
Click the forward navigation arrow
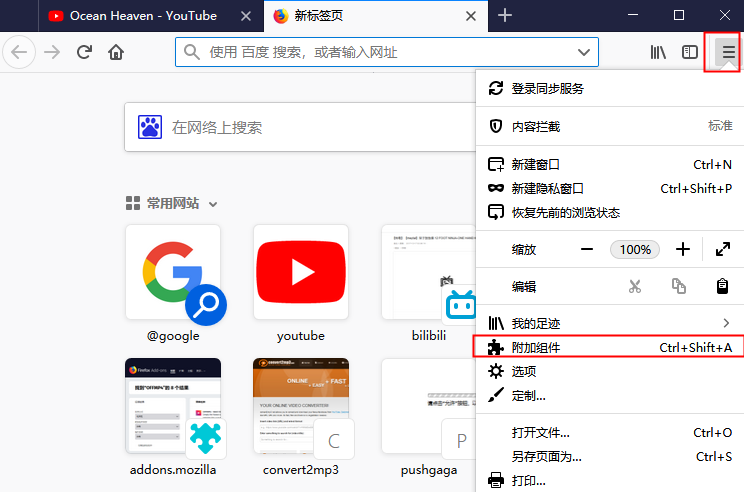click(x=52, y=52)
